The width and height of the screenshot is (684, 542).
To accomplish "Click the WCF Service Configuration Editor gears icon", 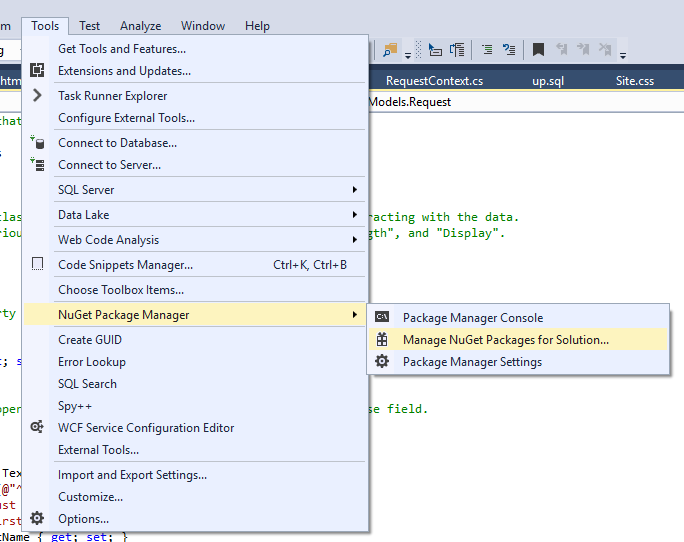I will 37,427.
